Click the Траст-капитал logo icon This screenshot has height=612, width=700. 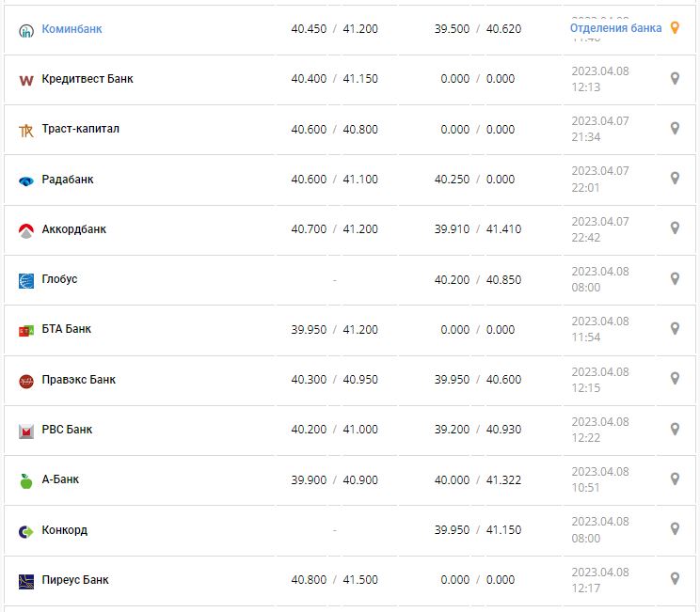(26, 130)
